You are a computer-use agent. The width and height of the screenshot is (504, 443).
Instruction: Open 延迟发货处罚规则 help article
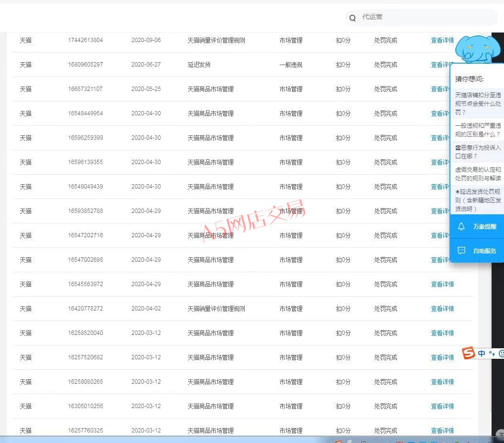pyautogui.click(x=478, y=200)
